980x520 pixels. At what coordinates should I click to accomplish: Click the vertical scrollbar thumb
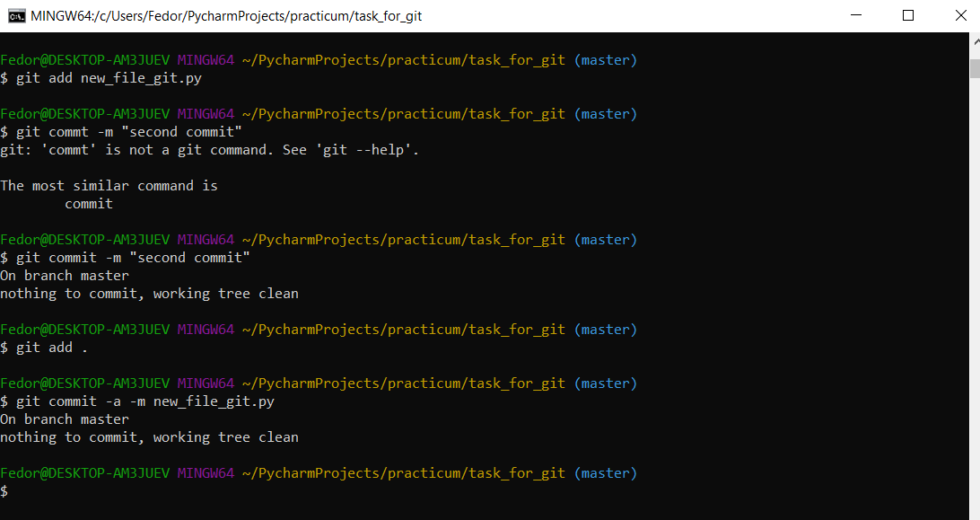click(975, 69)
